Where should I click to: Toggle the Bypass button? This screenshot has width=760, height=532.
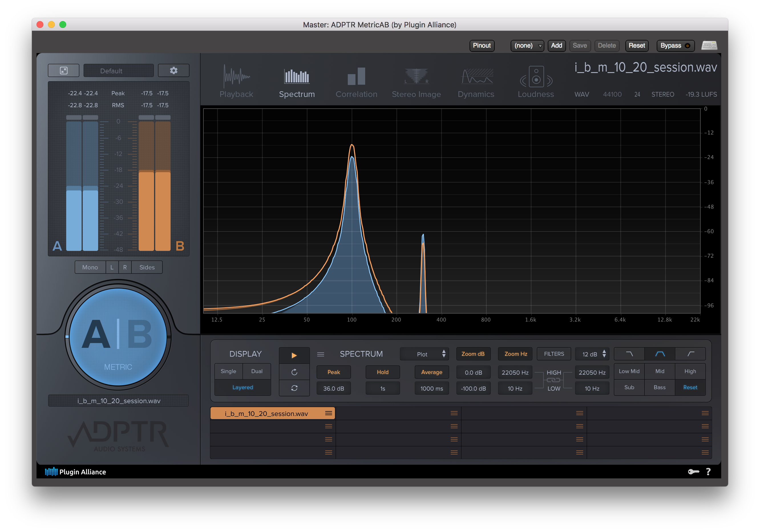click(x=675, y=45)
